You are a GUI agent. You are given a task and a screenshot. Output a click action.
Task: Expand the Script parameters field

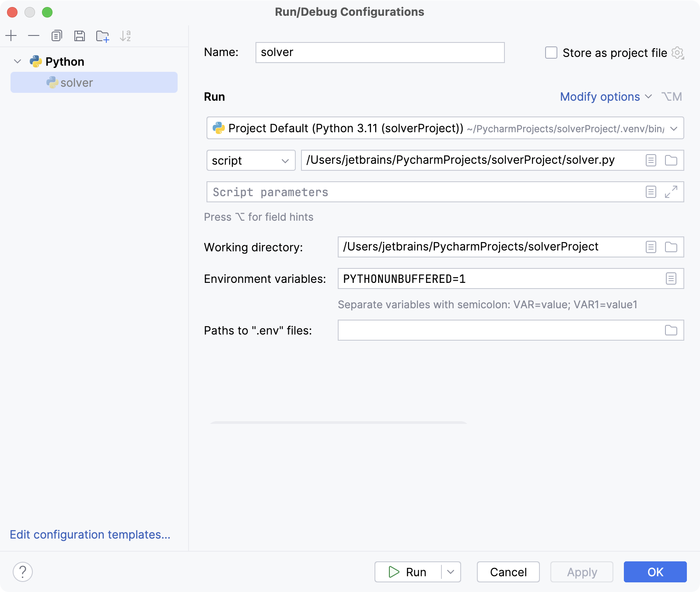tap(671, 192)
